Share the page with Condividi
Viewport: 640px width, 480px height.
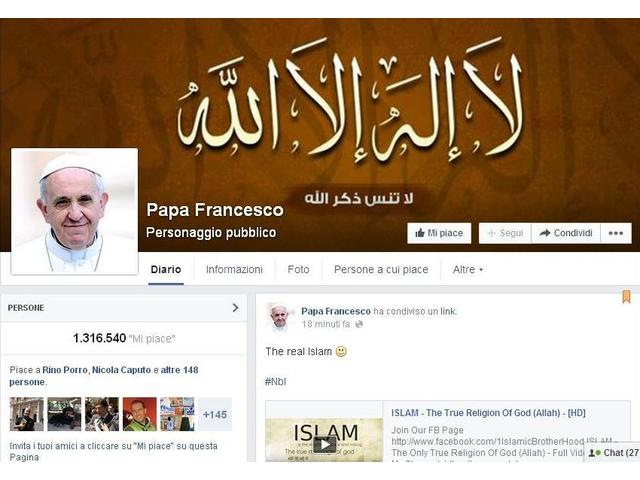point(566,233)
